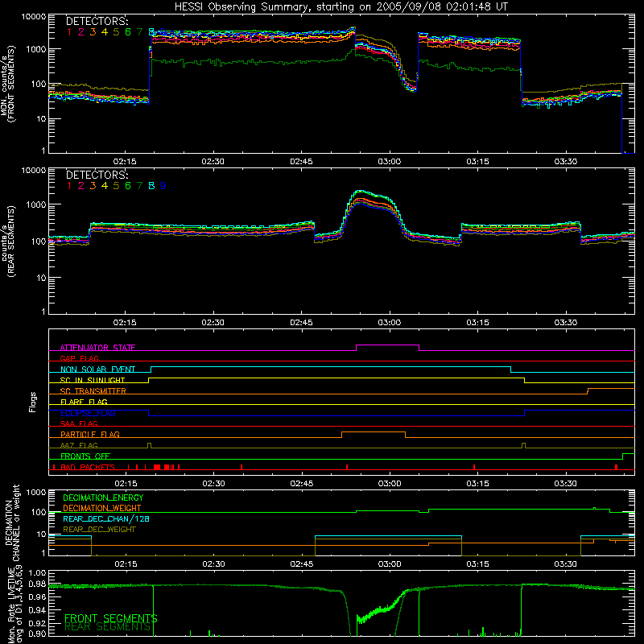Click 03:15 time tick under decimation plot
The image size is (644, 644).
point(477,564)
